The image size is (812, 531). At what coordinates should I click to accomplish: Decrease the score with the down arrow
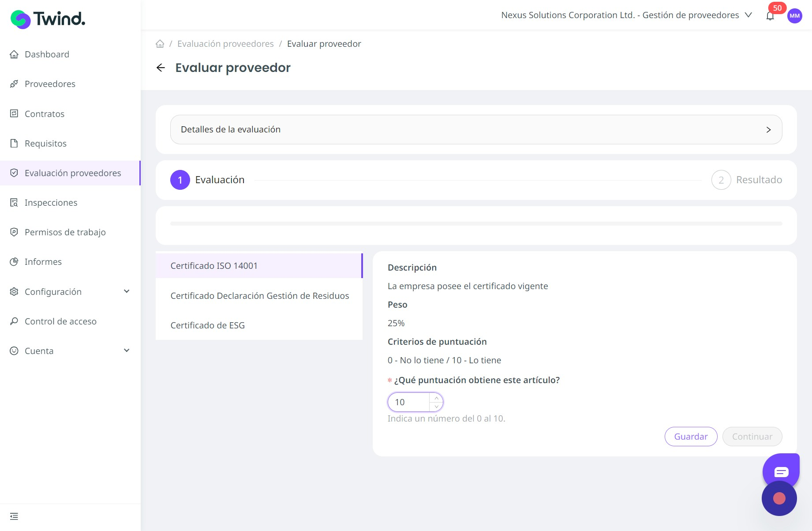(x=436, y=407)
